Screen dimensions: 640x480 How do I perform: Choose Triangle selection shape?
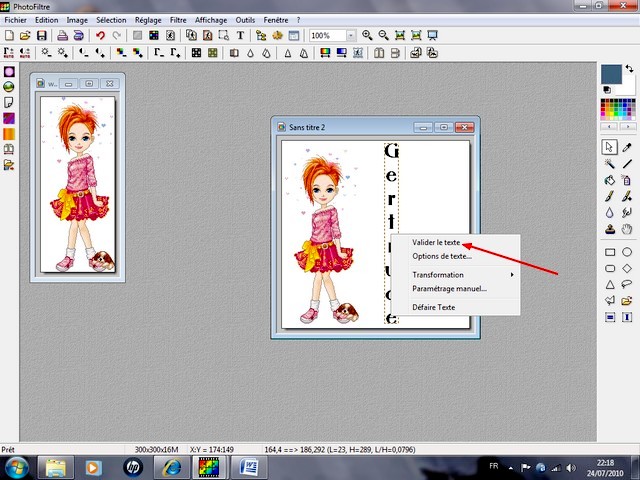click(610, 284)
